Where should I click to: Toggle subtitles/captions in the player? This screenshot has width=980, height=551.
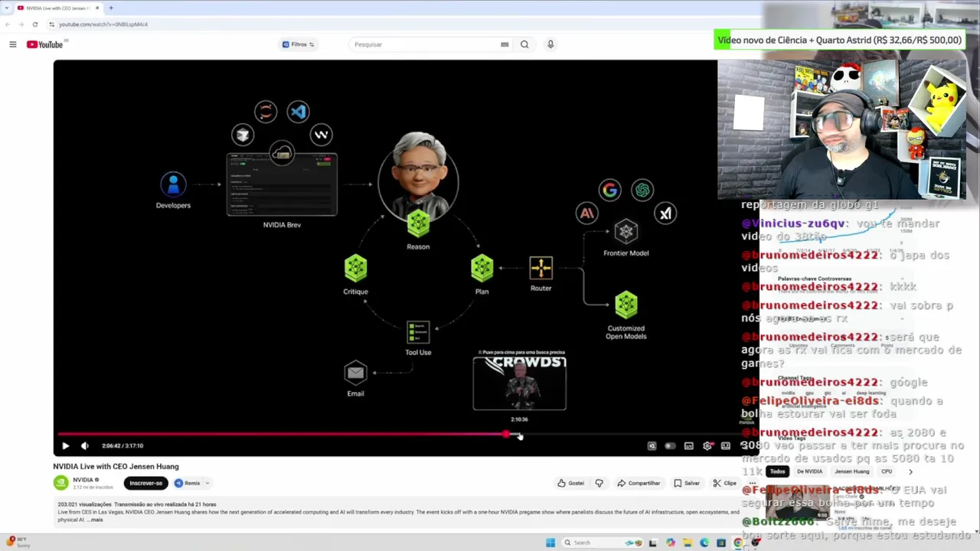[x=689, y=445]
